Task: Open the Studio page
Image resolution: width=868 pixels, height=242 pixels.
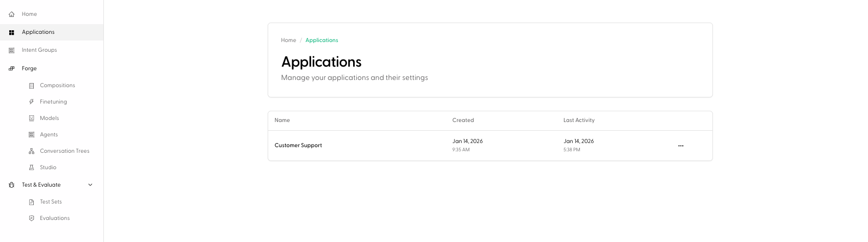Action: pos(48,168)
